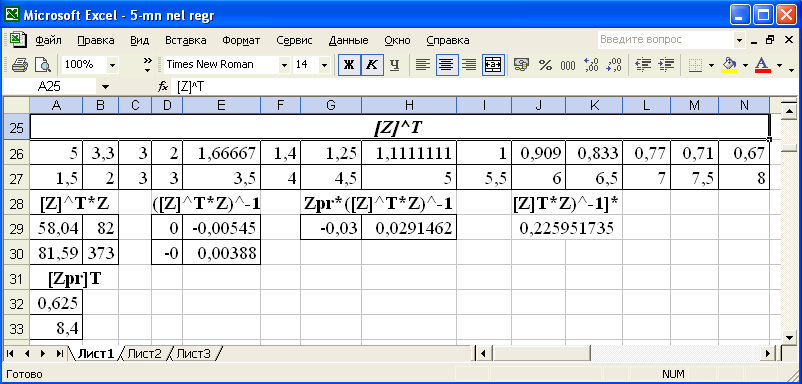
Task: Restore the workbook window button
Action: [x=770, y=40]
